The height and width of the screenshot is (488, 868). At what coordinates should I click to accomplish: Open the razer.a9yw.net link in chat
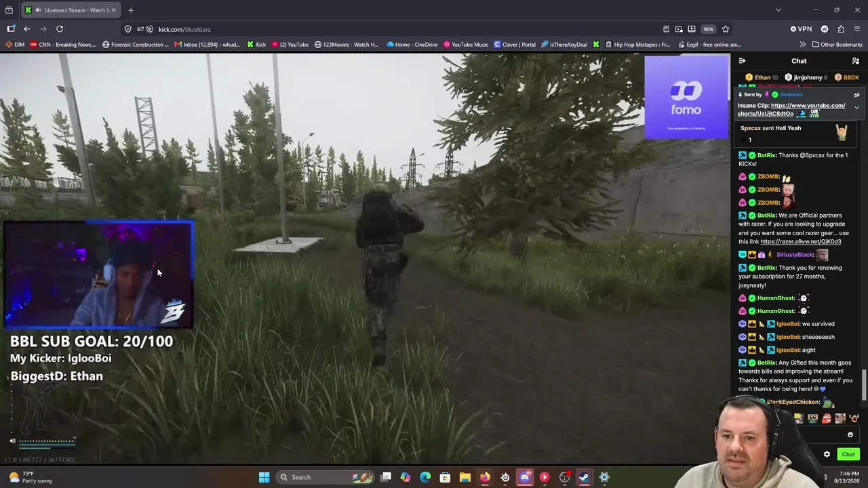click(801, 241)
